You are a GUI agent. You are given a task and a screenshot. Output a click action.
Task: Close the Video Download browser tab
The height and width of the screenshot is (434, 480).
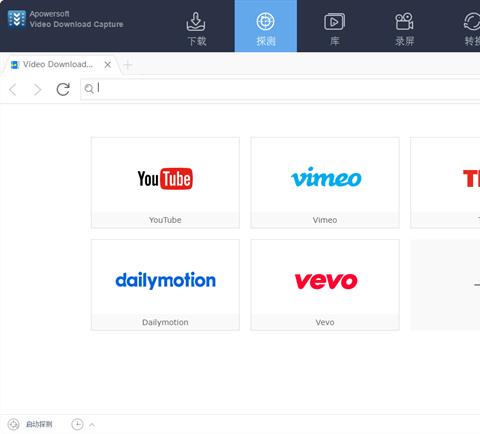108,65
